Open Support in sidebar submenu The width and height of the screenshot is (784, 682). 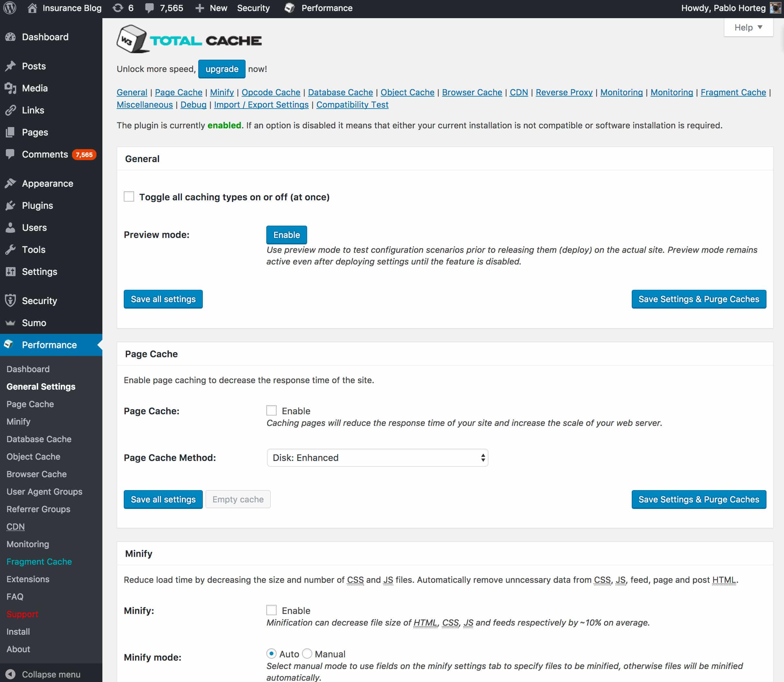[x=22, y=614]
